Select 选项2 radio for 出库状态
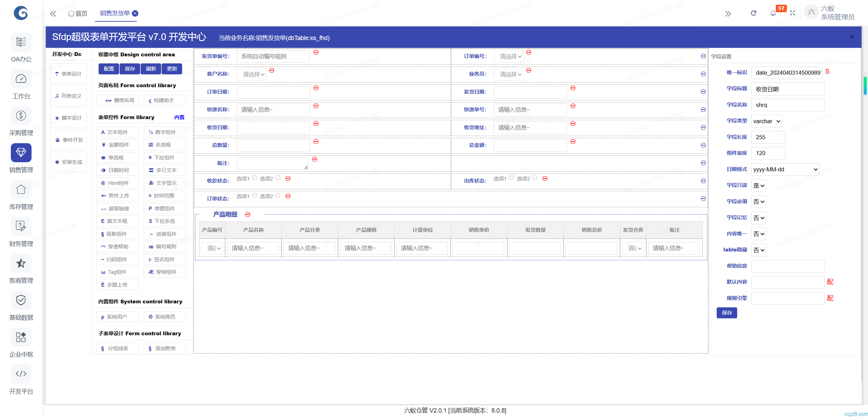The height and width of the screenshot is (417, 868). click(535, 177)
